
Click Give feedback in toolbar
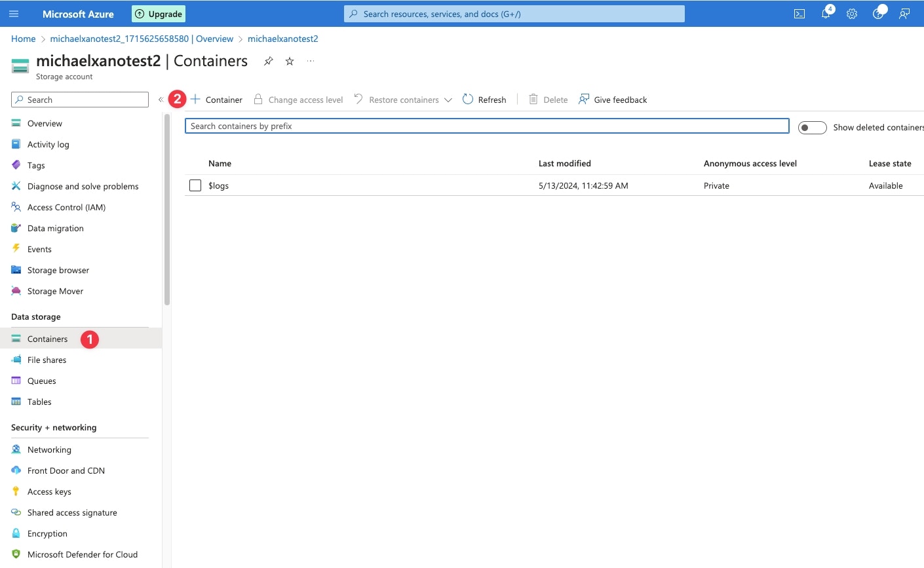pyautogui.click(x=613, y=100)
